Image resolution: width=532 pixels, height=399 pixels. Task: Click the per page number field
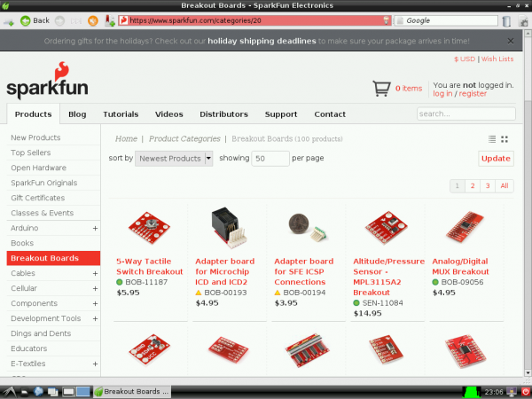pos(270,159)
